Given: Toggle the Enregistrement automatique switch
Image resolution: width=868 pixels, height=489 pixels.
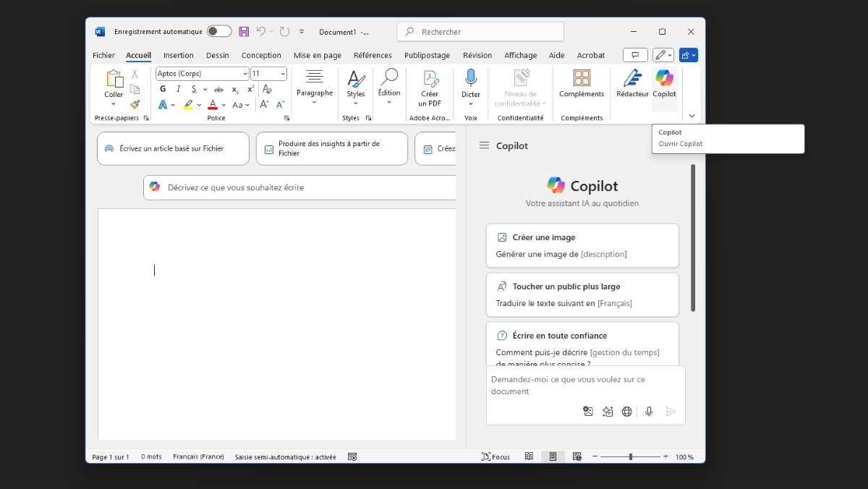Looking at the screenshot, I should point(218,31).
